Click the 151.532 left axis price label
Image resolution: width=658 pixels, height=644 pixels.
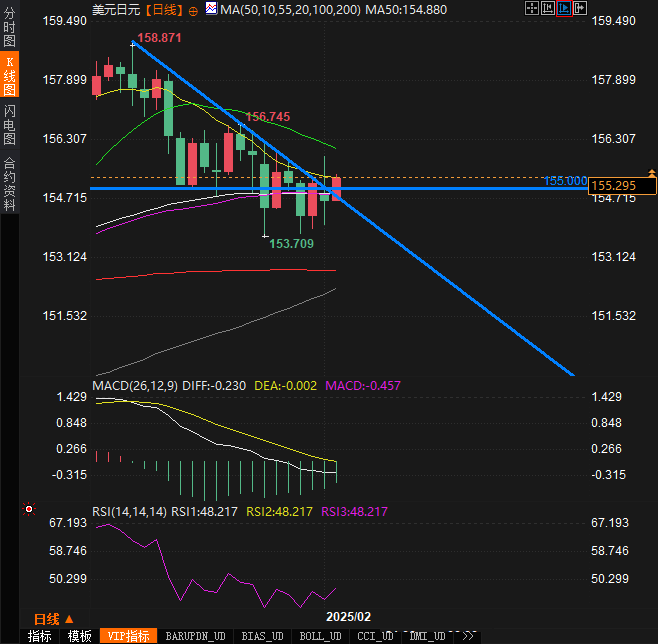pos(64,316)
